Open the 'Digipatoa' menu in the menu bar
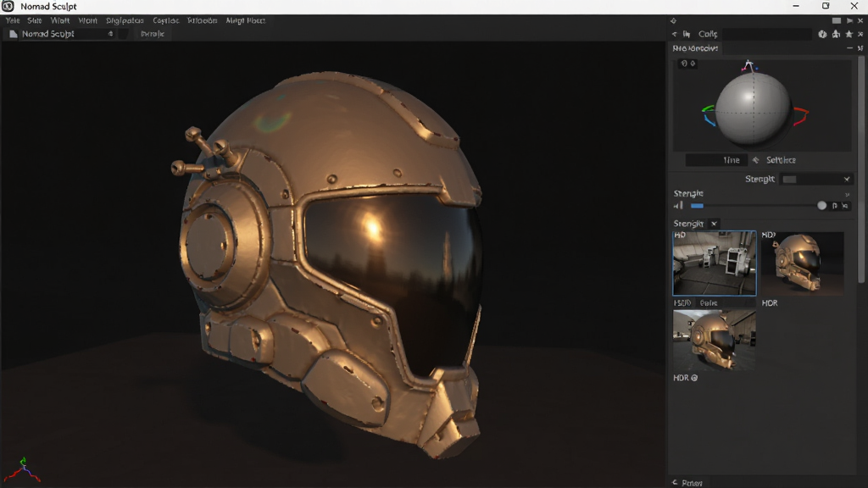This screenshot has height=488, width=868. coord(125,20)
